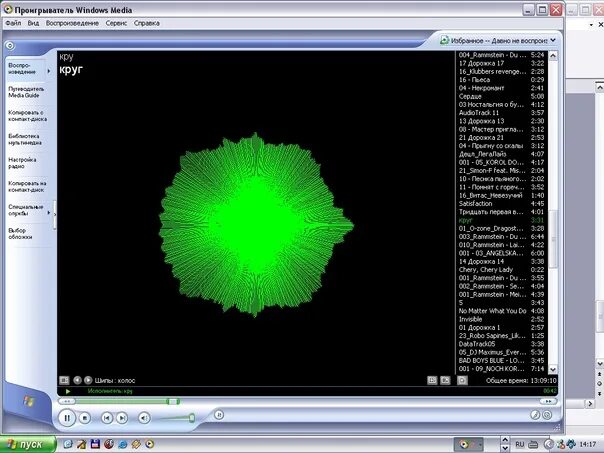The width and height of the screenshot is (604, 453).
Task: Click the RU language indicator
Action: click(x=520, y=445)
